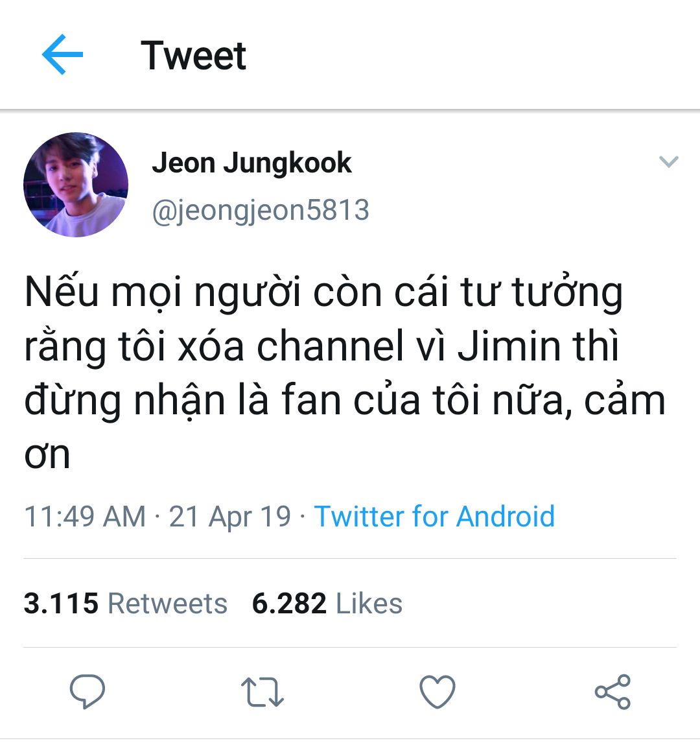
Task: Tap the 11:49 AM timestamp
Action: (85, 517)
